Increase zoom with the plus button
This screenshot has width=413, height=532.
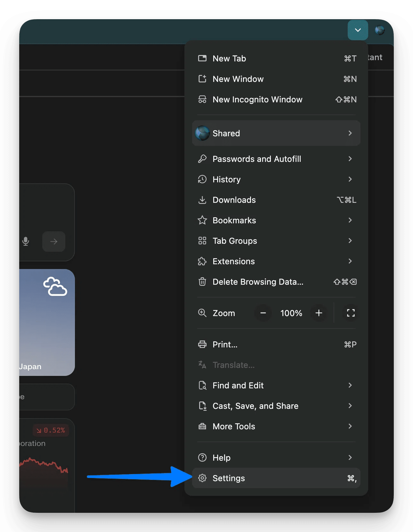click(x=319, y=313)
